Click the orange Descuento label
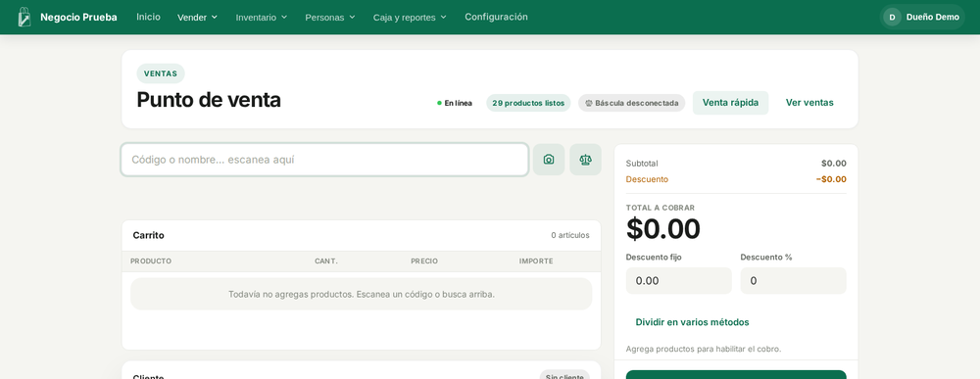Screen dimensions: 980x379 (x=647, y=179)
